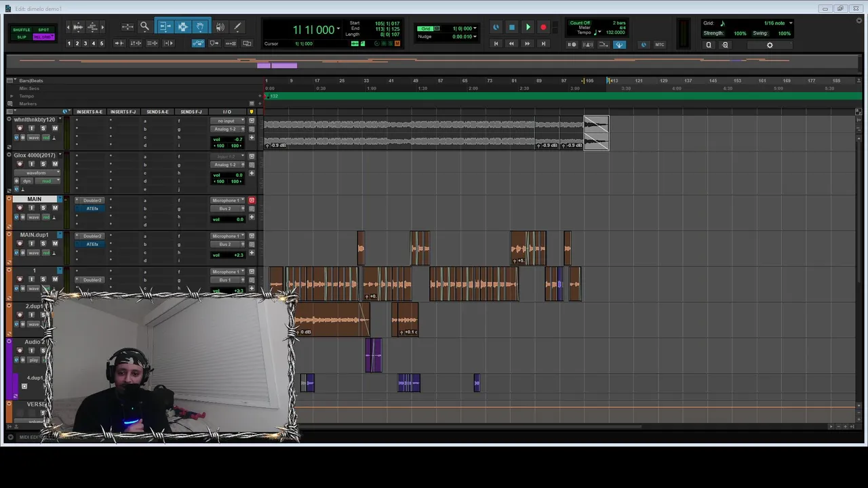The height and width of the screenshot is (488, 868).
Task: Solo the whnlthnkbty120 track
Action: coord(43,128)
